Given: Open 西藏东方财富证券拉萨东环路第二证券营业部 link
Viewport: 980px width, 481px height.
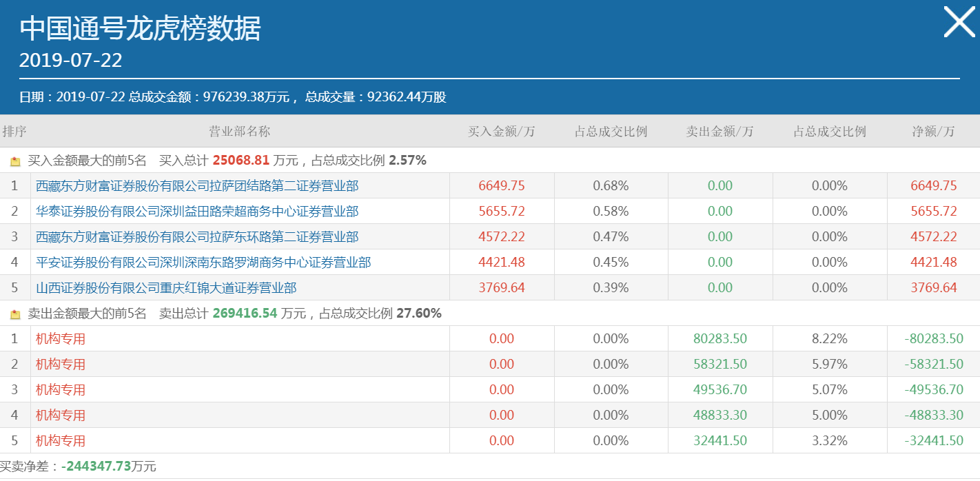Looking at the screenshot, I should [x=197, y=237].
